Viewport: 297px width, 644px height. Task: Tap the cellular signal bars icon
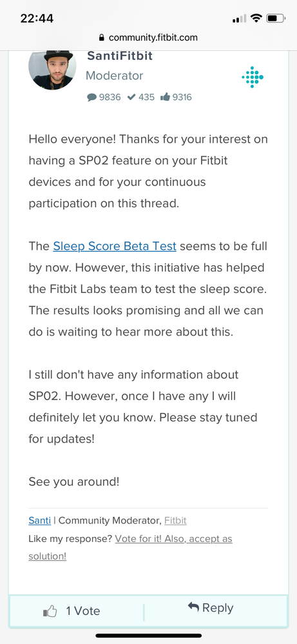(239, 19)
